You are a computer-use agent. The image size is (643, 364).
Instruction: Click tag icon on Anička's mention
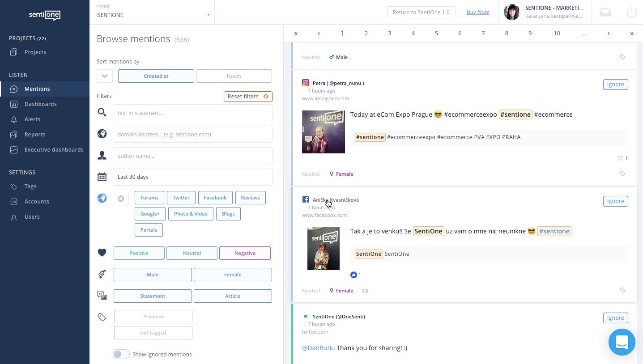(622, 290)
